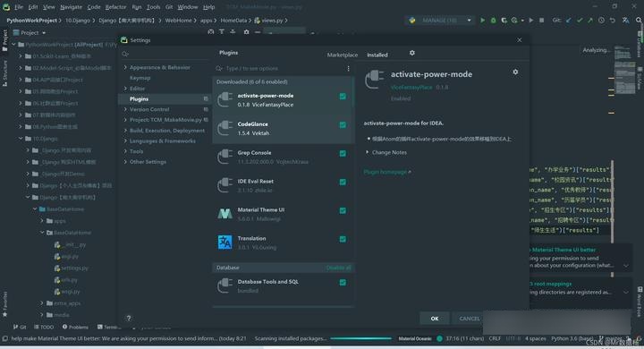This screenshot has height=349, width=644.
Task: Expand Build, Execution, Deployment section
Action: (x=125, y=131)
